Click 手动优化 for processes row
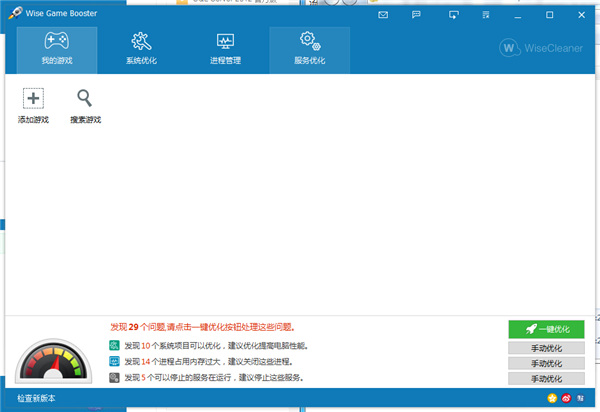 click(x=546, y=363)
